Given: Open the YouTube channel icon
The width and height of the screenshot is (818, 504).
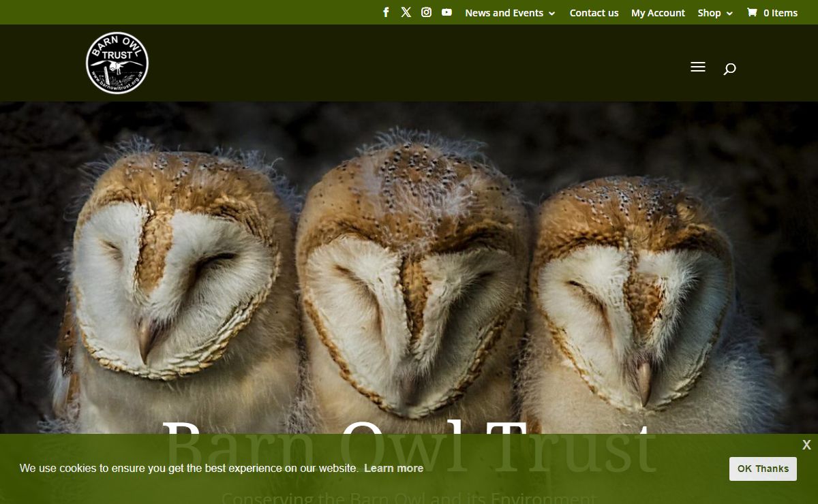Looking at the screenshot, I should pyautogui.click(x=446, y=12).
